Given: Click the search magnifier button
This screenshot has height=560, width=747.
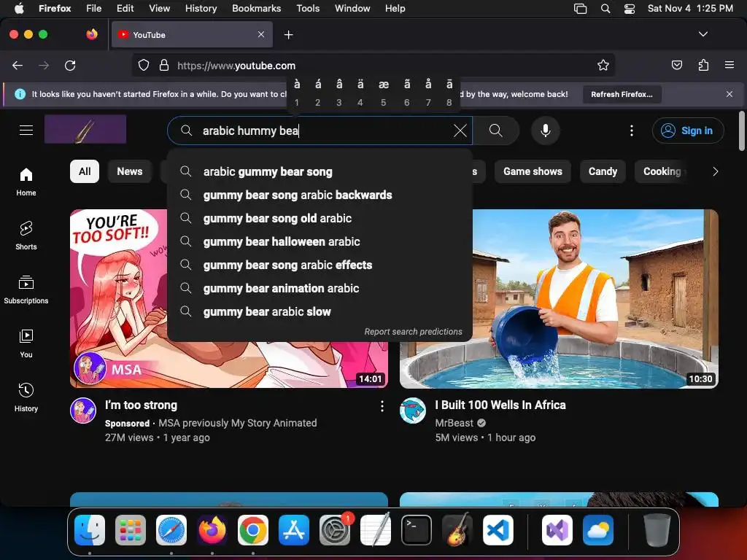Looking at the screenshot, I should [x=496, y=131].
